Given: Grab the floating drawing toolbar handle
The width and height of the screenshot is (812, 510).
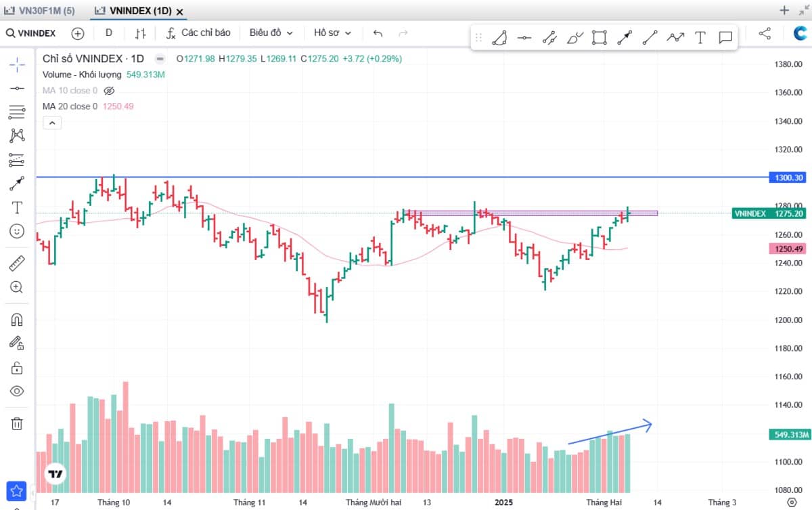Looking at the screenshot, I should 478,38.
